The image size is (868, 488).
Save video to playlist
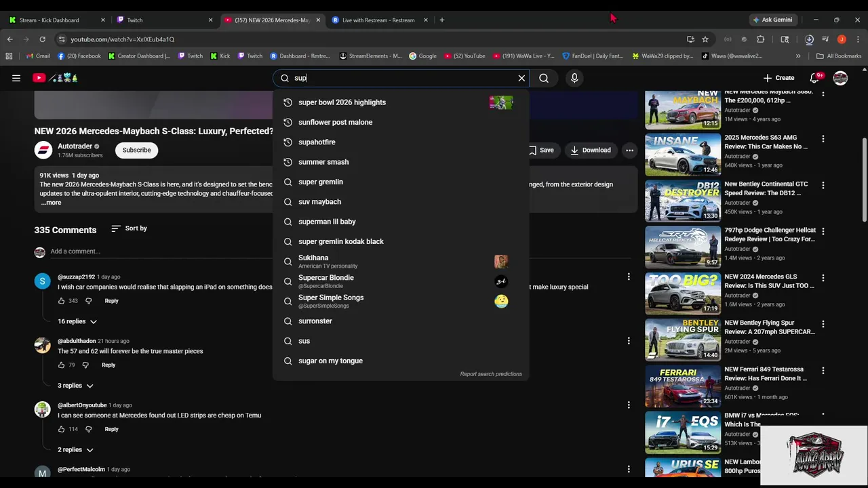click(540, 150)
